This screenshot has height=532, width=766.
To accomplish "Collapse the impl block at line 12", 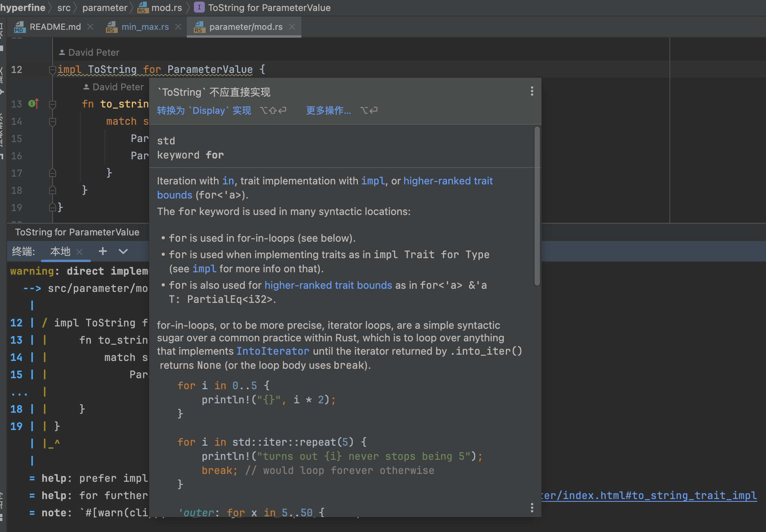I will [52, 70].
